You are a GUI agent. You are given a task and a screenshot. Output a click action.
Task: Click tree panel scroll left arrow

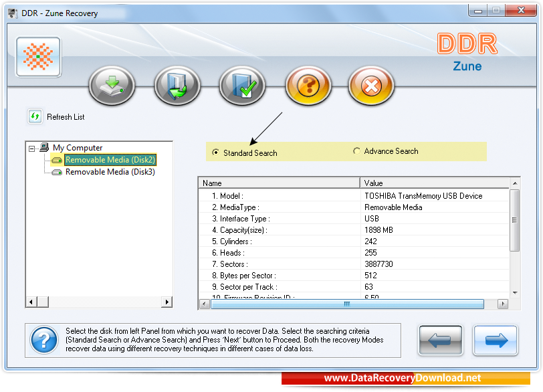point(31,302)
